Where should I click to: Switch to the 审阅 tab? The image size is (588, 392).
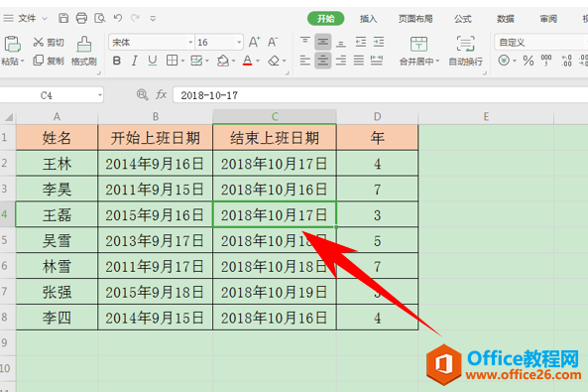(x=548, y=19)
